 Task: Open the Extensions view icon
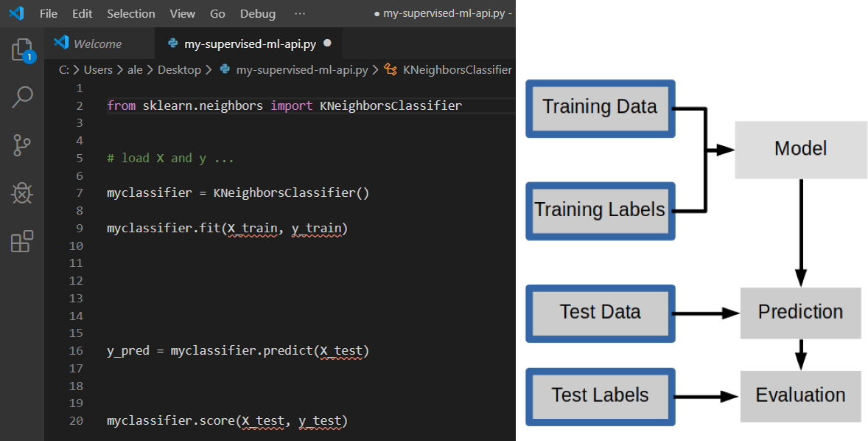[22, 241]
